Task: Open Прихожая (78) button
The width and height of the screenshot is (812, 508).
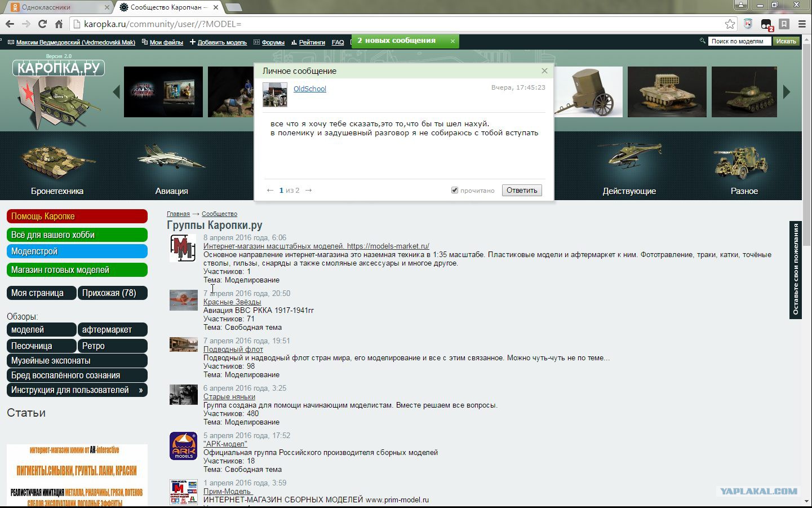Action: point(113,293)
